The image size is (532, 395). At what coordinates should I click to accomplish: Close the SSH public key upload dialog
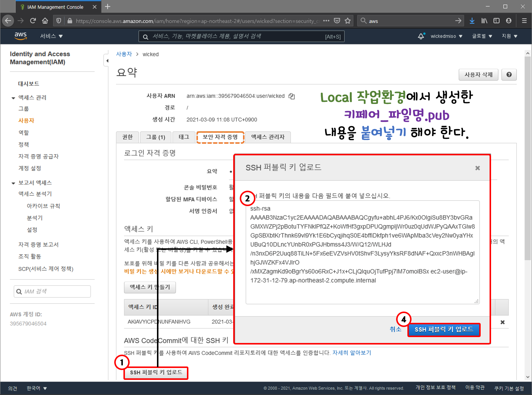(x=477, y=168)
